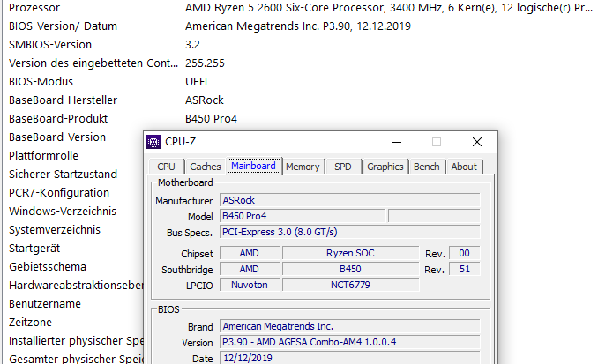This screenshot has height=364, width=598.
Task: Select the Windows-Verzeichnis row
Action: [63, 212]
